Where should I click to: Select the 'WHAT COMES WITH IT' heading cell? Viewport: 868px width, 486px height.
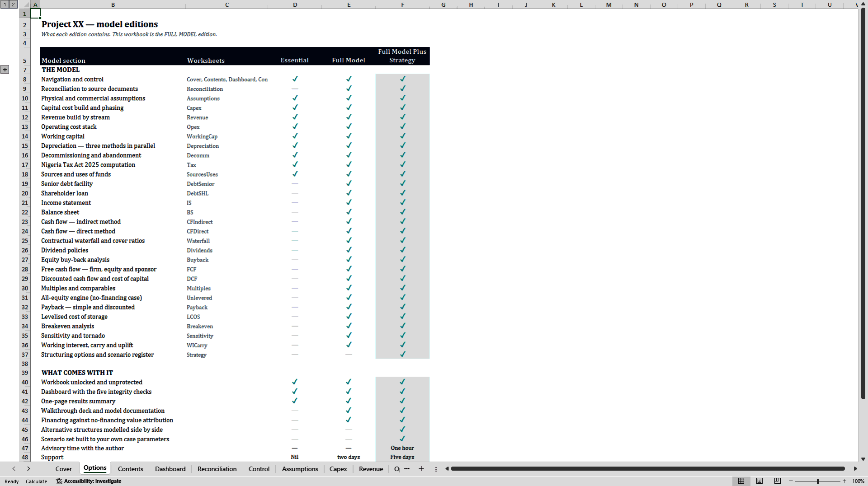(113, 373)
